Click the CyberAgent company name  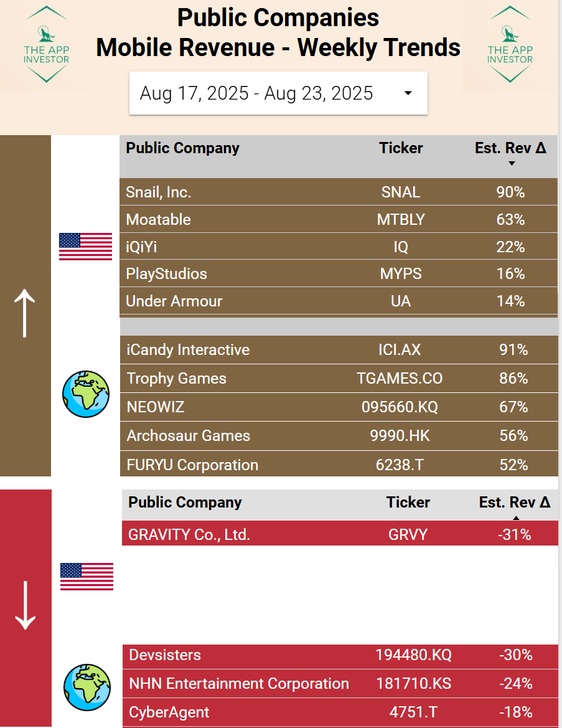coord(169,712)
